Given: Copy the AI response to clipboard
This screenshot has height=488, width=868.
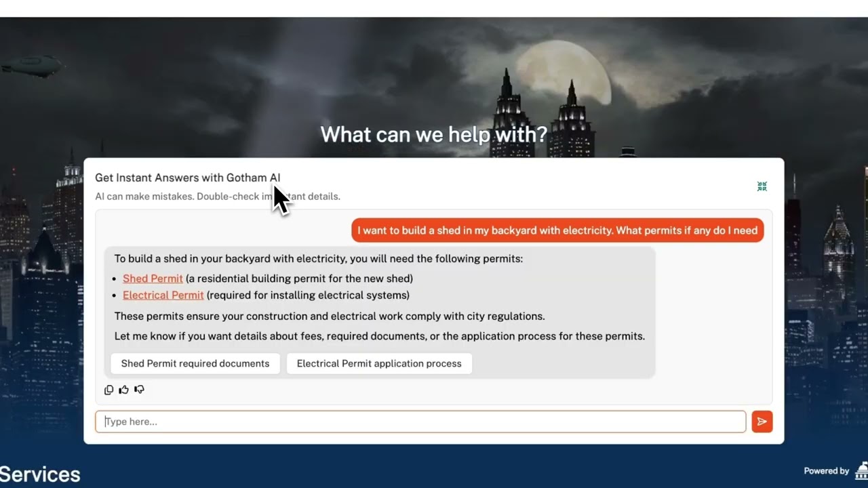Looking at the screenshot, I should coord(108,390).
